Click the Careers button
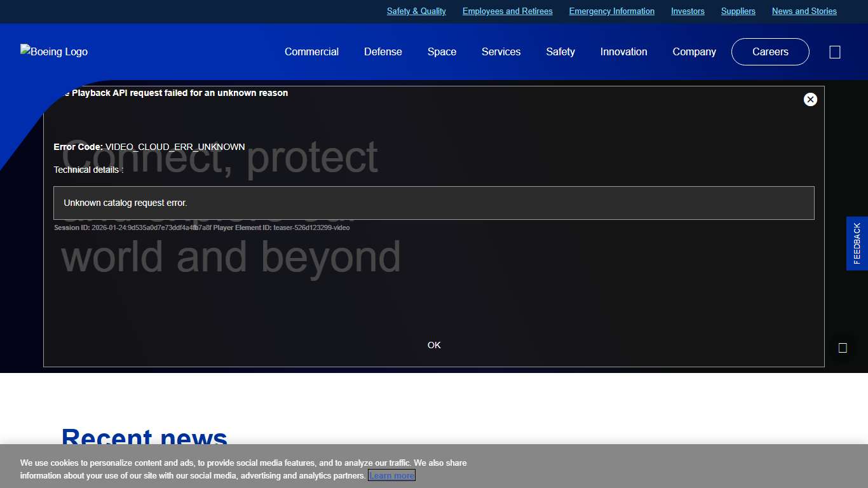 (x=770, y=51)
